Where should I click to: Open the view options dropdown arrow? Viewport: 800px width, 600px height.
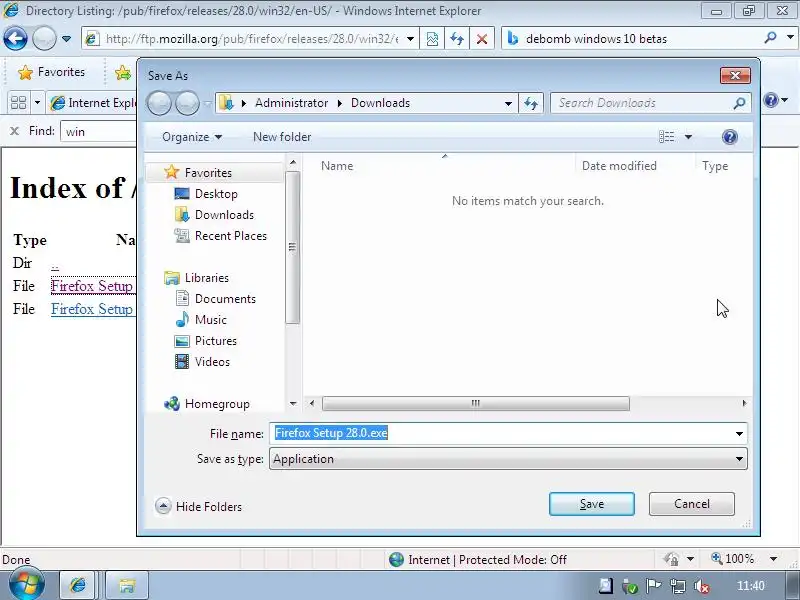pyautogui.click(x=688, y=137)
